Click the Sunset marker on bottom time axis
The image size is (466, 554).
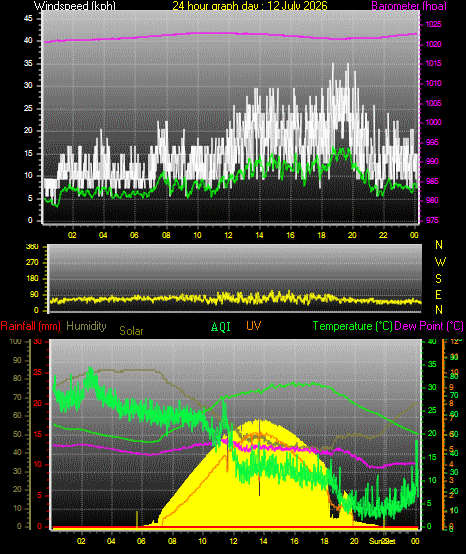click(x=382, y=541)
